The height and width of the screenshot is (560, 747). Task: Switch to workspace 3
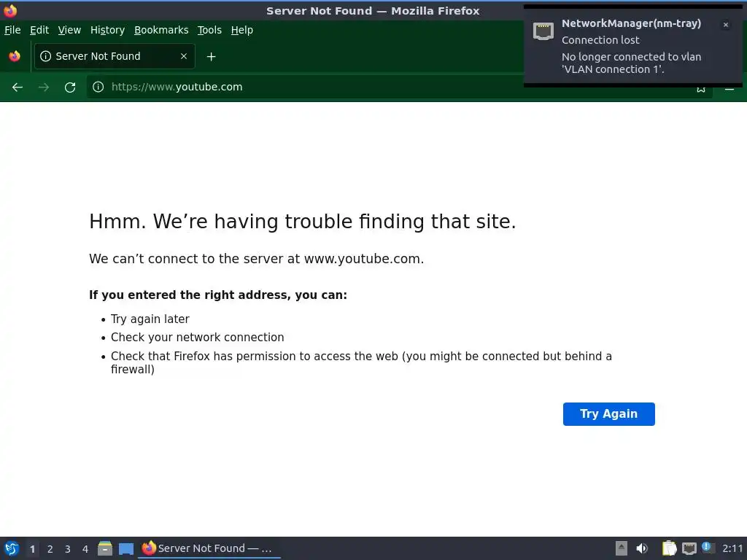[68, 549]
